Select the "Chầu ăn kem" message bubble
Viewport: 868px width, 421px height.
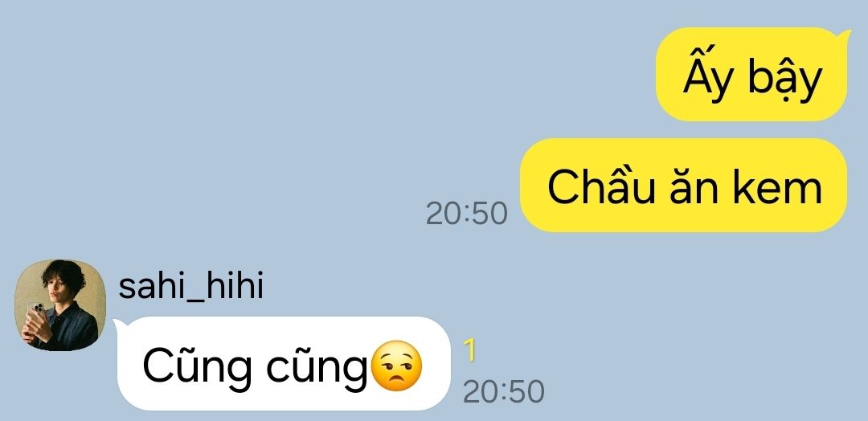coord(684,186)
